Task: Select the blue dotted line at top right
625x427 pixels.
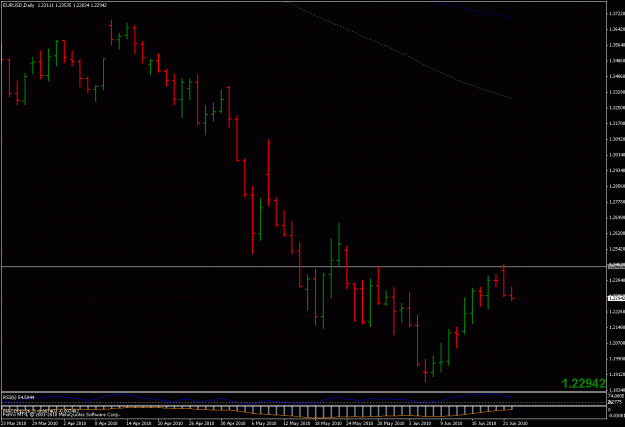Action: (473, 10)
